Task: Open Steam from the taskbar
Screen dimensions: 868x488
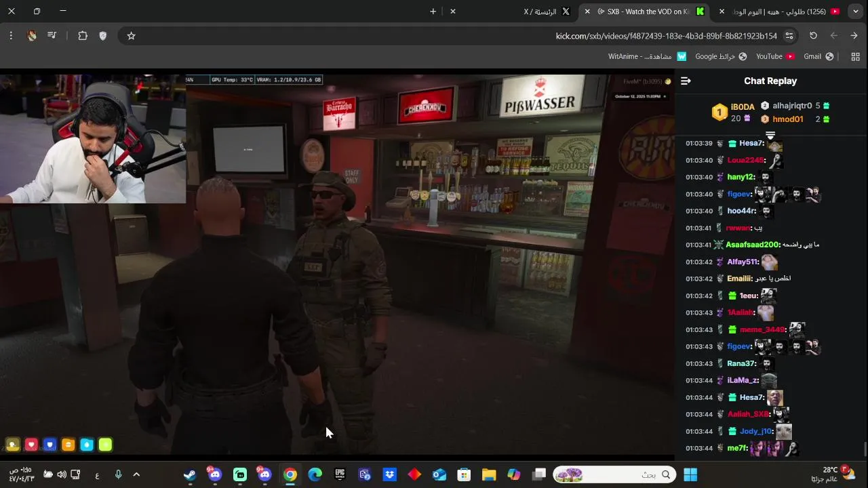Action: (190, 475)
